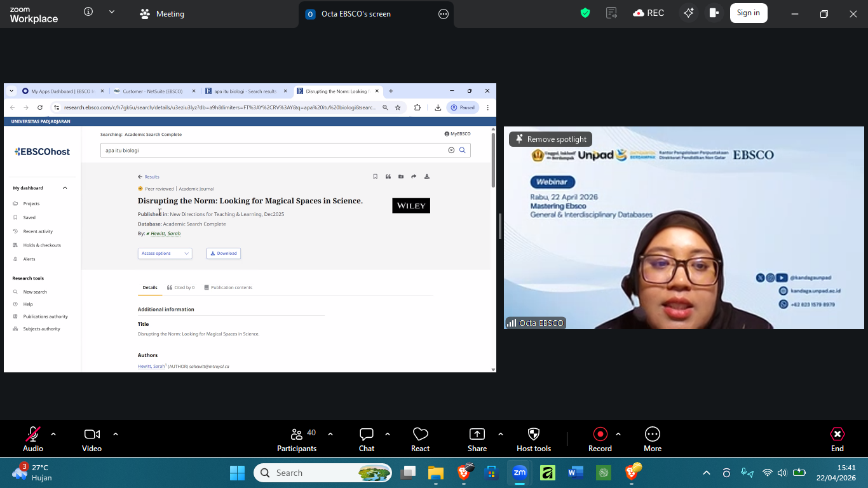Click the Zoom view layout icon beside Sign in
The image size is (868, 488).
(x=714, y=13)
